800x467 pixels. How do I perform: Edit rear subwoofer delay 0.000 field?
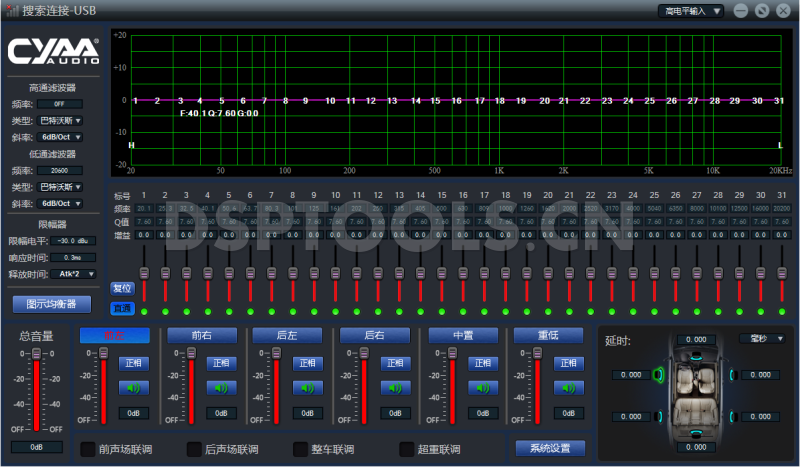pyautogui.click(x=696, y=447)
